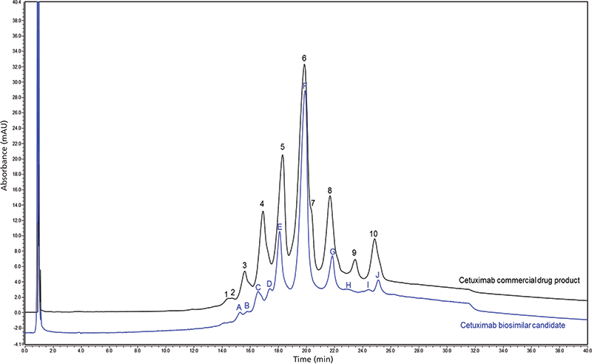Select the 'Cetuximab commercial drug product' label
The image size is (592, 364).
pyautogui.click(x=519, y=280)
